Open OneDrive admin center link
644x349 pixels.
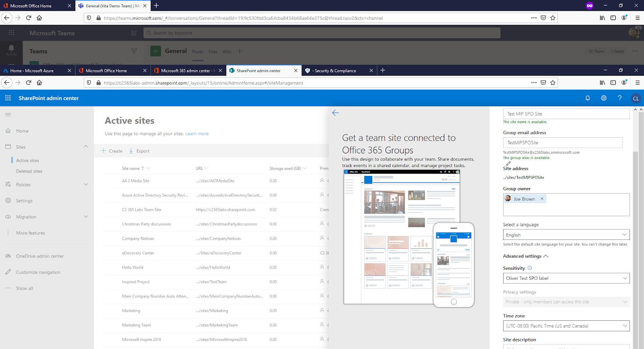[x=40, y=256]
